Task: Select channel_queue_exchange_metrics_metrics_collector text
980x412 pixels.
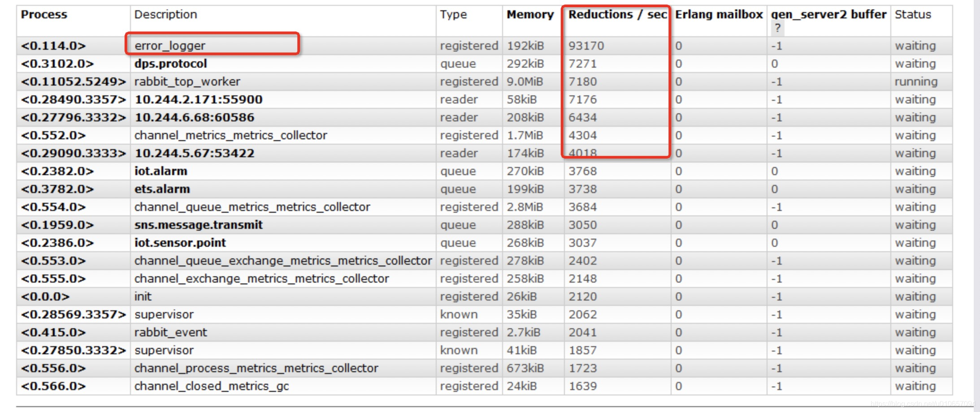Action: [283, 261]
